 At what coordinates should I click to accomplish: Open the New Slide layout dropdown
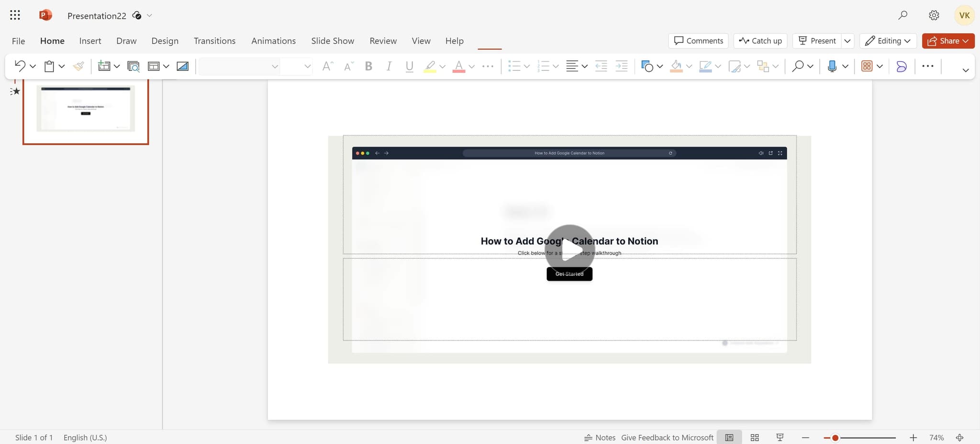point(117,66)
